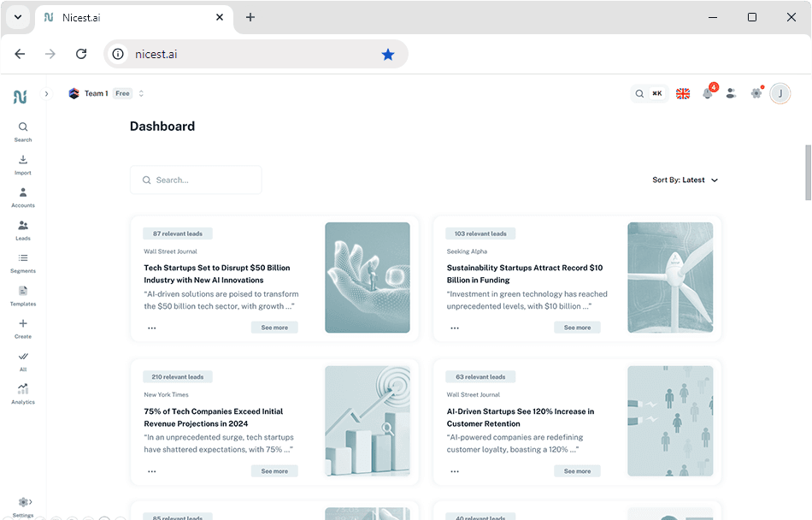Close the Nicest.ai browser tab
This screenshot has height=520, width=812.
(x=220, y=17)
